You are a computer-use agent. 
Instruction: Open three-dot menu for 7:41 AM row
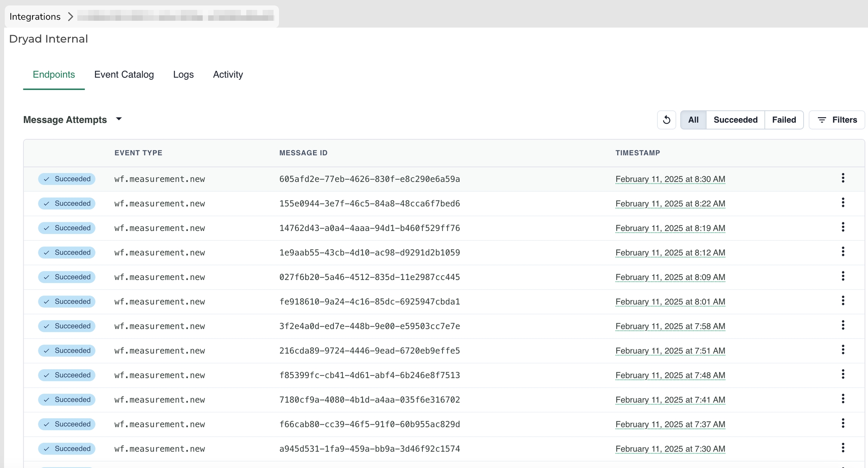coord(843,399)
